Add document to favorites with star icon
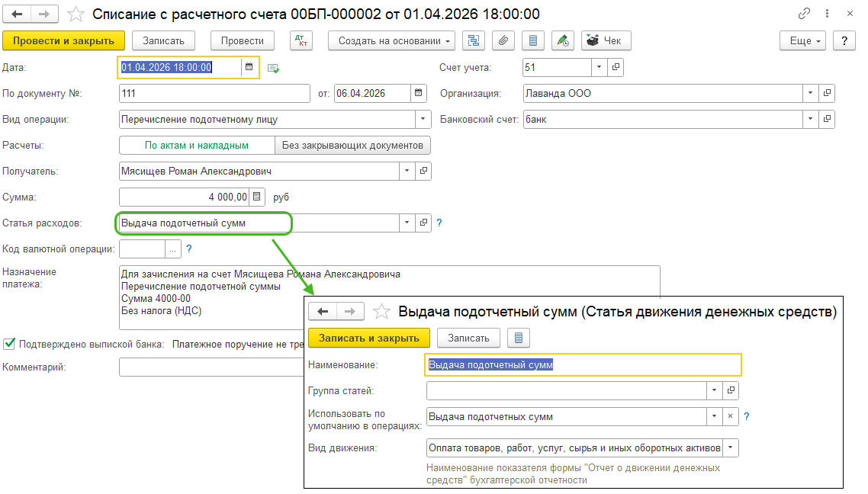The width and height of the screenshot is (868, 494). click(76, 14)
